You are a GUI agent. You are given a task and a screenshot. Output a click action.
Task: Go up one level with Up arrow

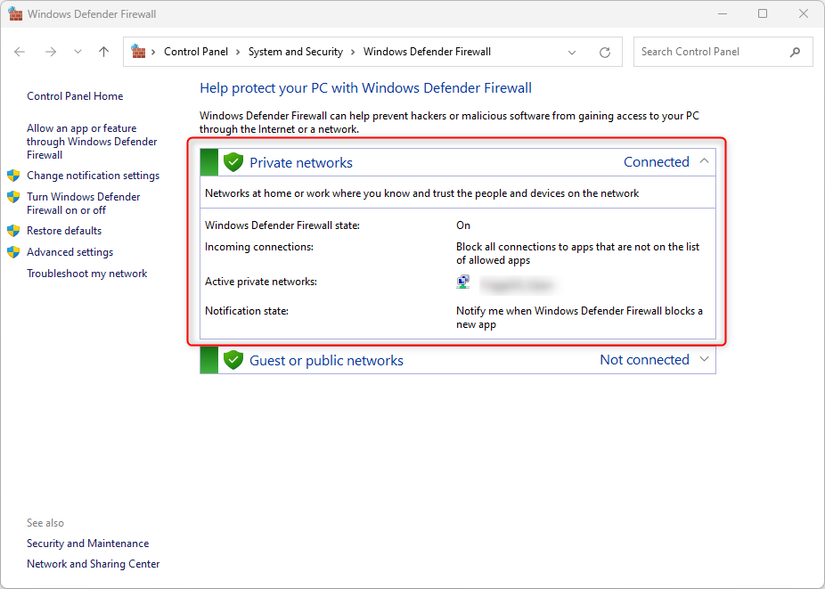click(104, 52)
